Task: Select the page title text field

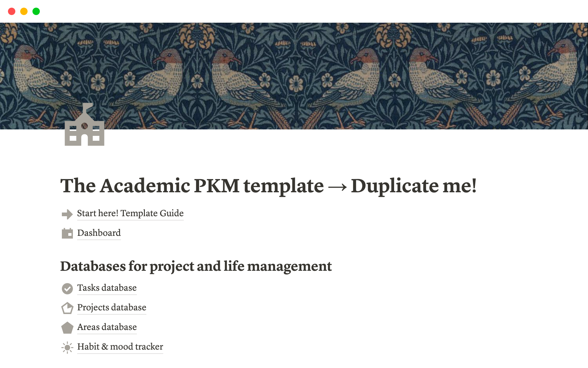Action: pyautogui.click(x=268, y=186)
